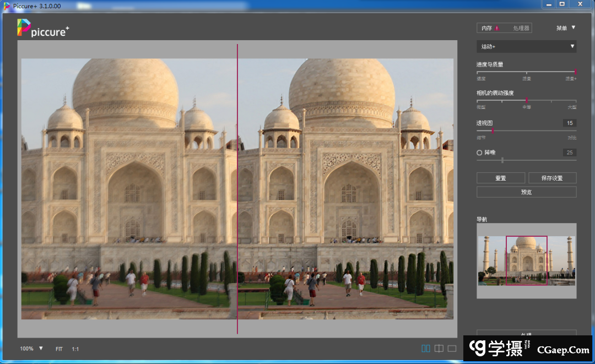Select the side-by-side dual view icon
The image size is (595, 364).
(x=425, y=348)
